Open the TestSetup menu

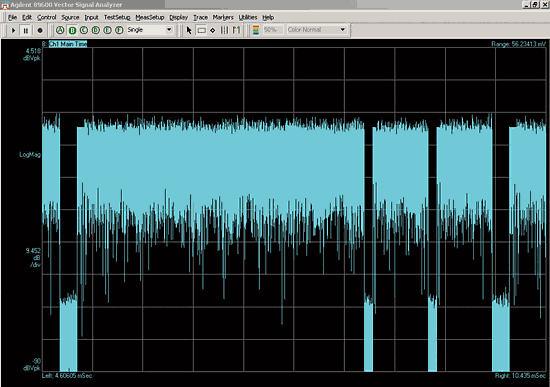pyautogui.click(x=117, y=17)
